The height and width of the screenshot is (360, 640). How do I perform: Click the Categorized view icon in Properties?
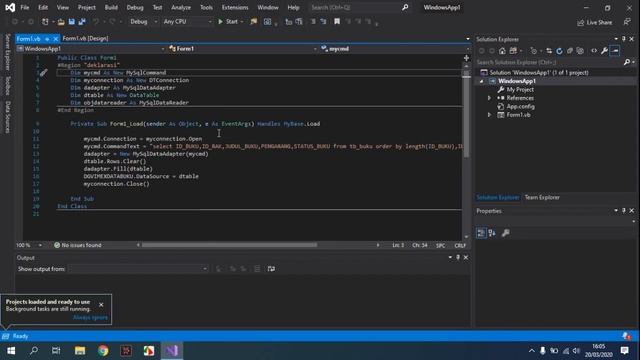coord(481,233)
